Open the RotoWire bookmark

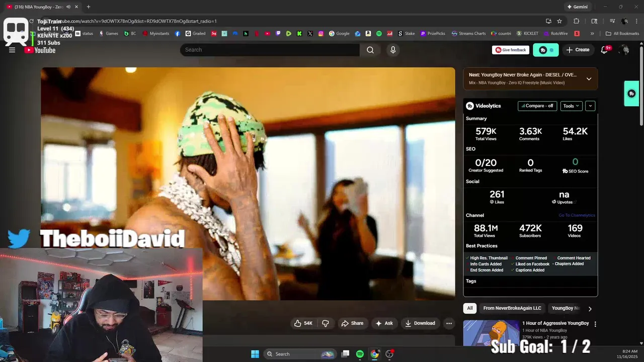(x=555, y=34)
